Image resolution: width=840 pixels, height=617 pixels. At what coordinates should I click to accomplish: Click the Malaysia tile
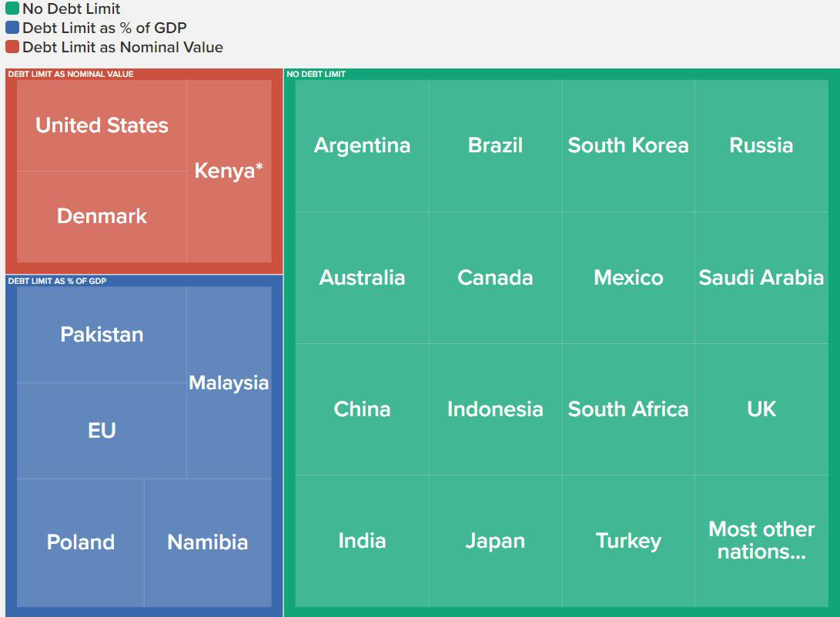pos(229,382)
